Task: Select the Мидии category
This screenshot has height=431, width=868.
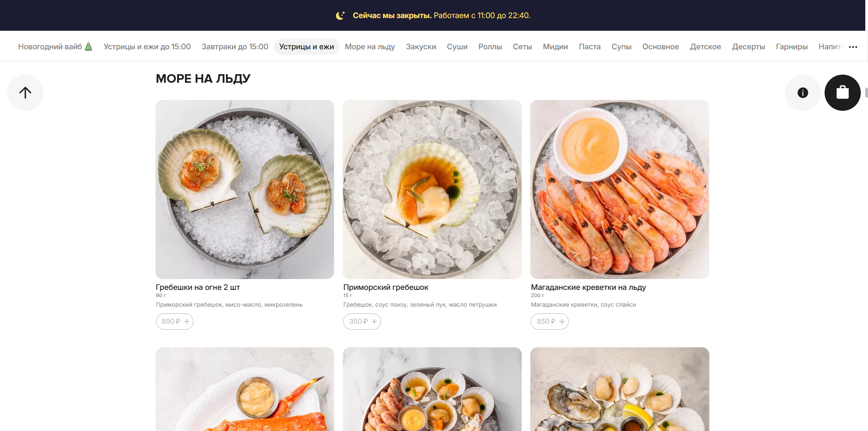Action: [x=555, y=47]
